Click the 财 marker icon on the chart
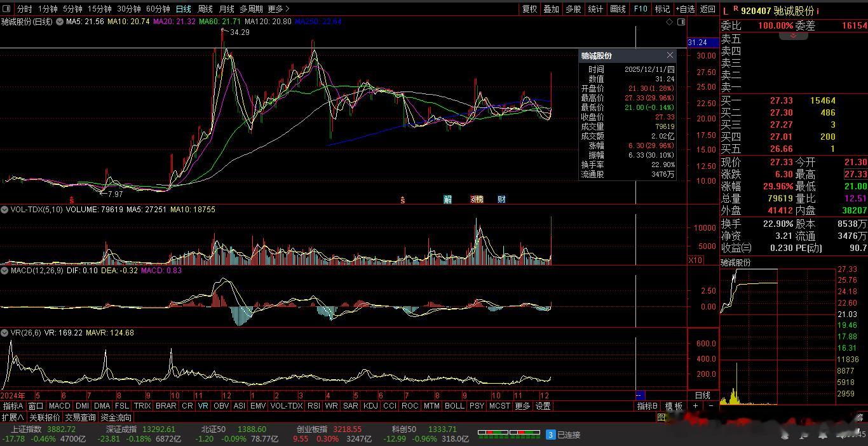Screen dimensions: 868x446 [x=501, y=199]
